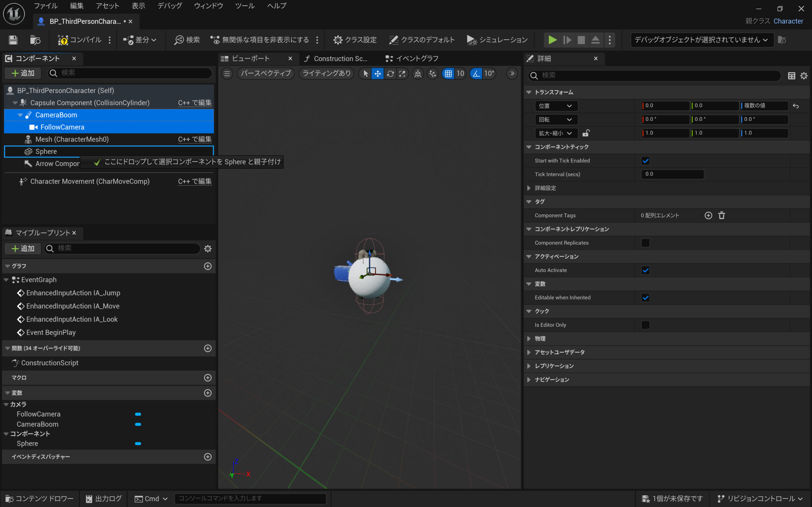The image size is (812, 507).
Task: Click the scale lock ratio icon
Action: 586,133
